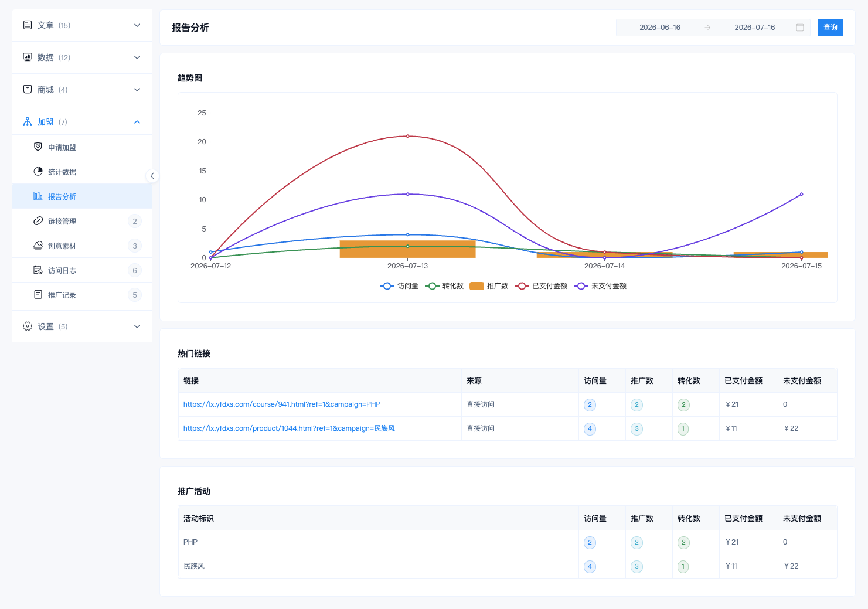Toggle 已支付金额 series in legend
This screenshot has height=609, width=868.
541,286
